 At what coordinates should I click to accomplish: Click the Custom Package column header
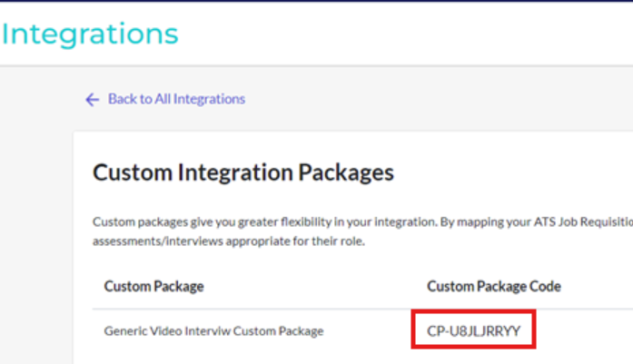click(153, 286)
